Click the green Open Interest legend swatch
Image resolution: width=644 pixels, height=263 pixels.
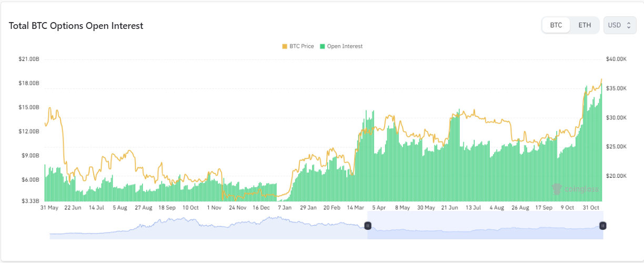(323, 46)
